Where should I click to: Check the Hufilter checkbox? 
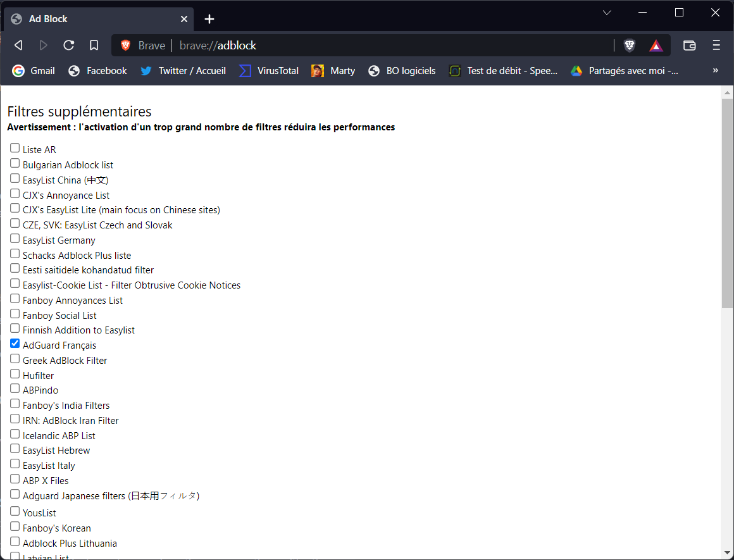[x=15, y=374]
